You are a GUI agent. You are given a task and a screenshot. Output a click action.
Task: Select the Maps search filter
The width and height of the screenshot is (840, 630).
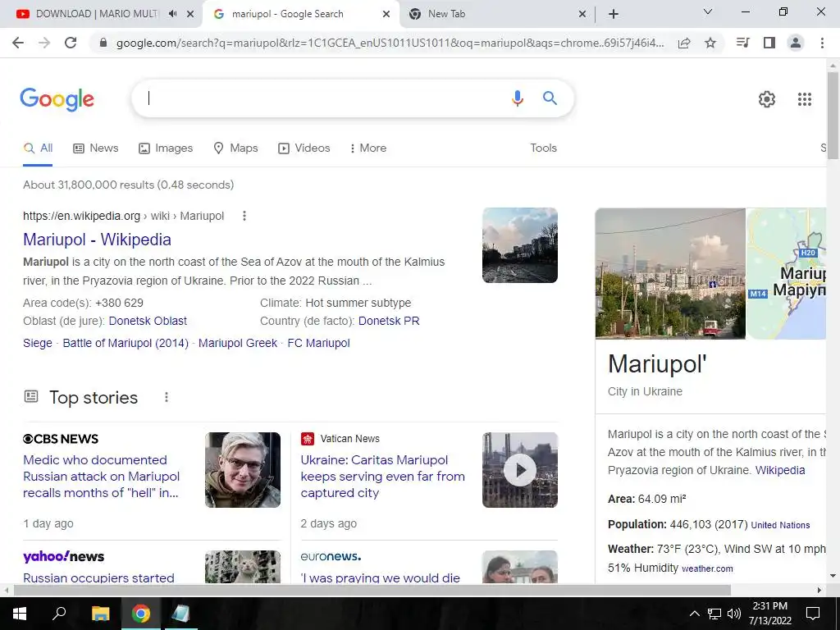pos(235,148)
